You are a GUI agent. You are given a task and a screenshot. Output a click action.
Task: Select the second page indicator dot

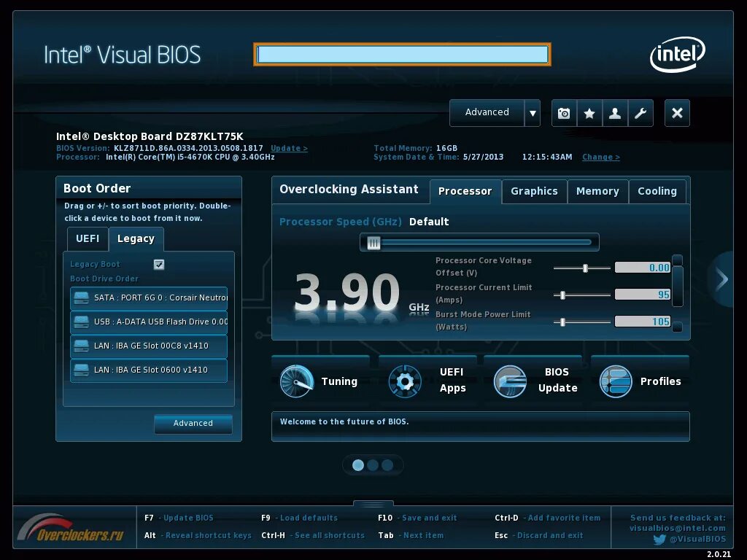373,465
